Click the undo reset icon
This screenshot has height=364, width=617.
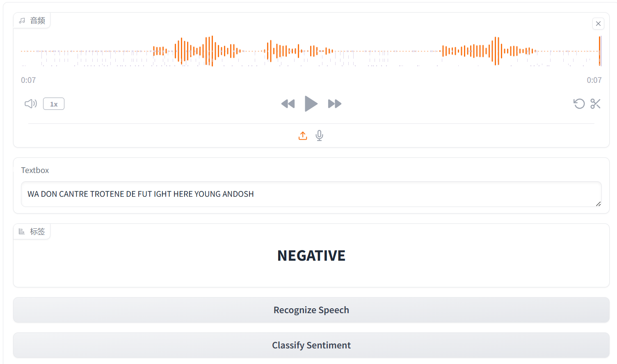tap(579, 104)
